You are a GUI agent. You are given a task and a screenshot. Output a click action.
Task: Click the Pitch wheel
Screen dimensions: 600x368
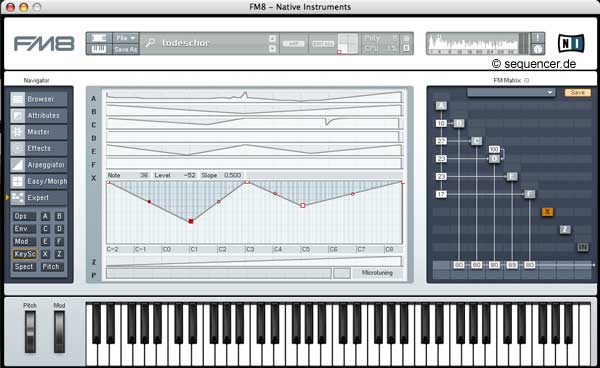(30, 332)
